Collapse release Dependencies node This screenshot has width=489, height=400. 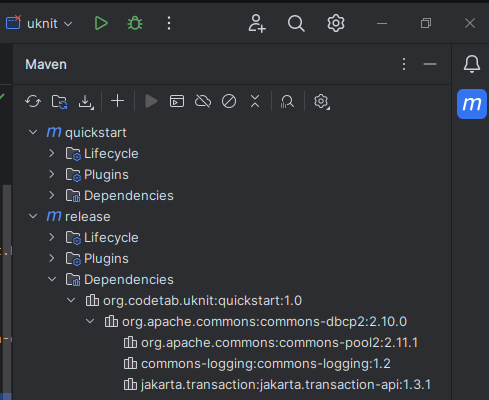[x=52, y=279]
